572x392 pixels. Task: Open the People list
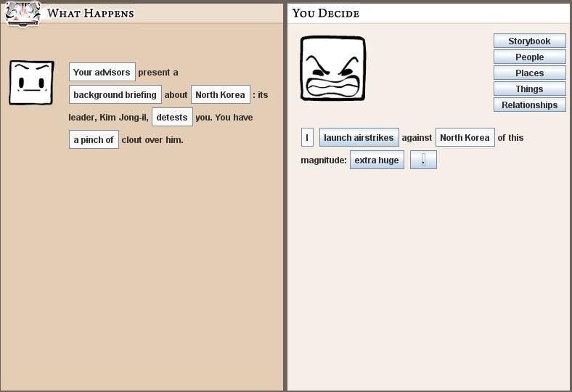click(x=529, y=57)
